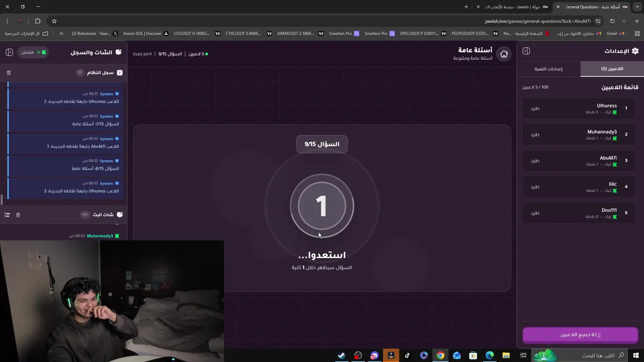Click the سجل النظام info icon
The image size is (644, 362).
120,73
